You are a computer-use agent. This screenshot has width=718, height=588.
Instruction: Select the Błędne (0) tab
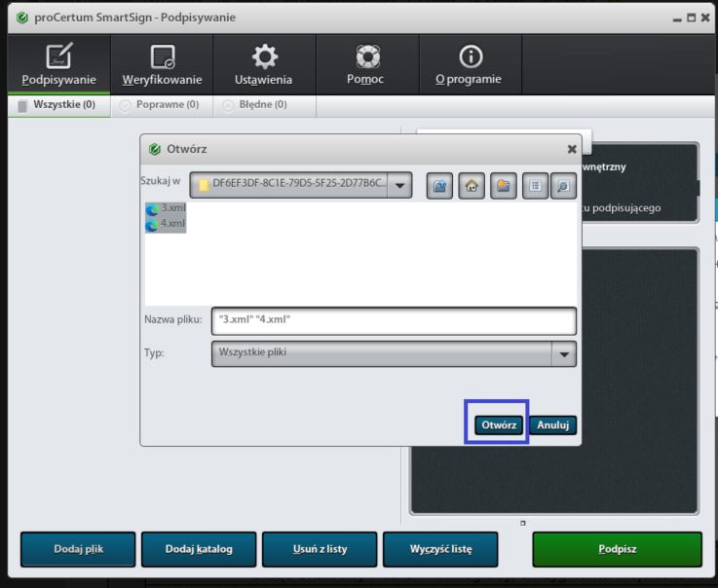point(265,106)
